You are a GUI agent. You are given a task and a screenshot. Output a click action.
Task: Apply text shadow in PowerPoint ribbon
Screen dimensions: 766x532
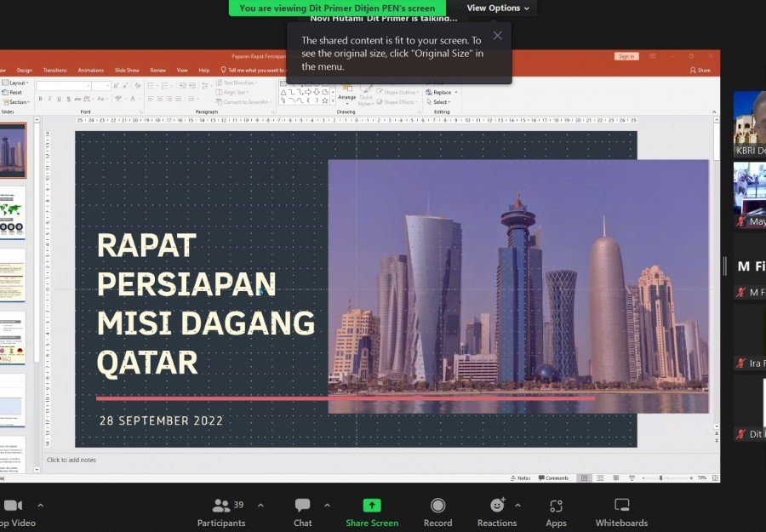click(x=68, y=99)
